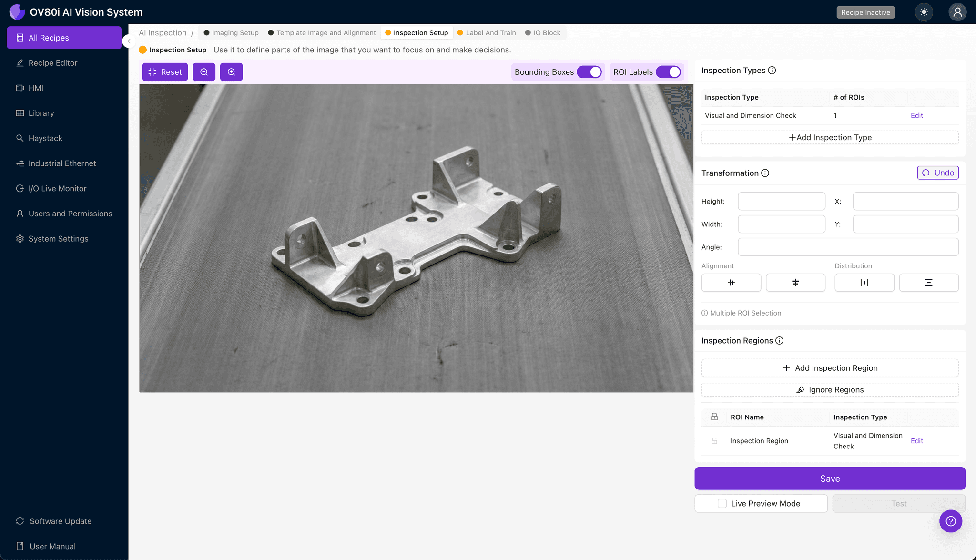Click the zoom in magnifier icon

[x=232, y=72]
